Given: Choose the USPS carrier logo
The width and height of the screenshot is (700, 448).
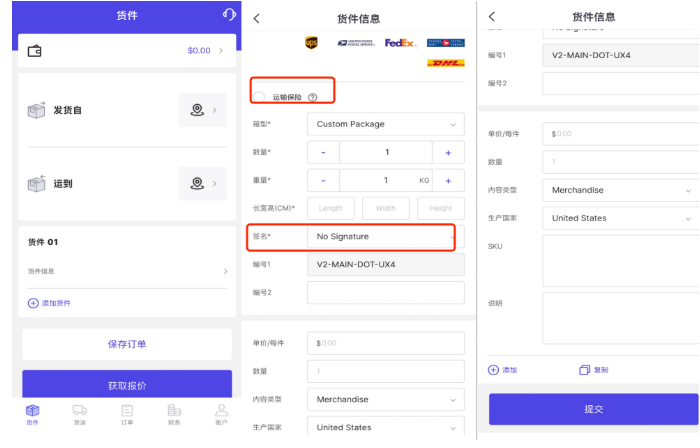Looking at the screenshot, I should pyautogui.click(x=356, y=43).
